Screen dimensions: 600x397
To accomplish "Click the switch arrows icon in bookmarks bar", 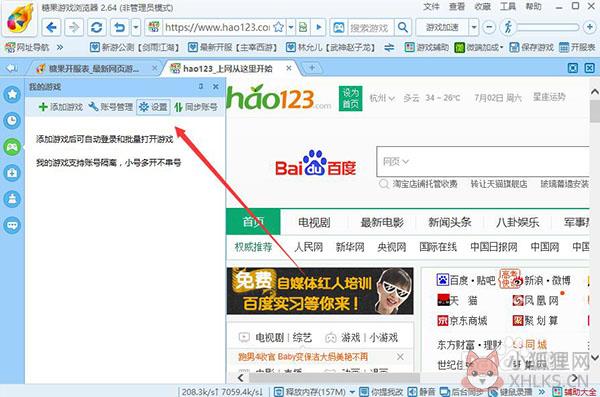I will pyautogui.click(x=389, y=47).
